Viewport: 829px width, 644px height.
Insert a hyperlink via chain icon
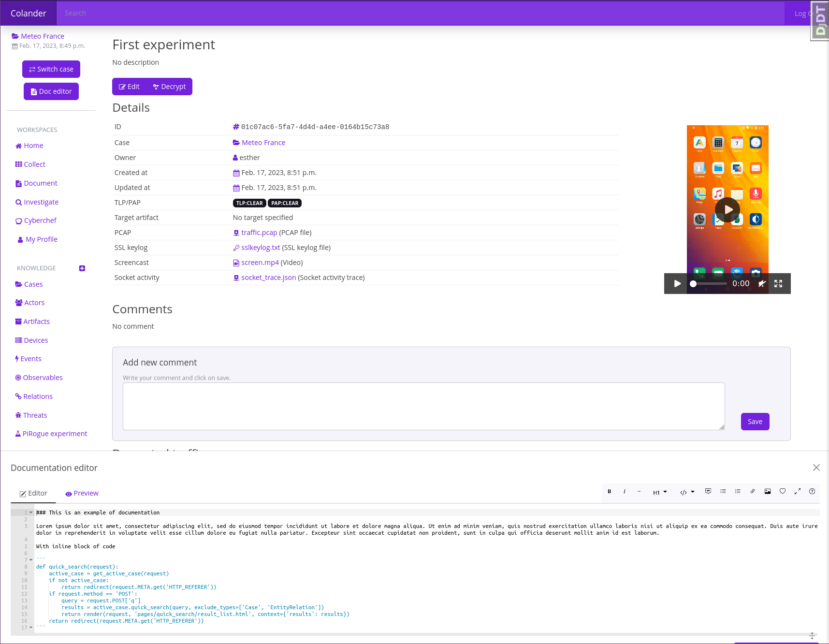click(753, 492)
